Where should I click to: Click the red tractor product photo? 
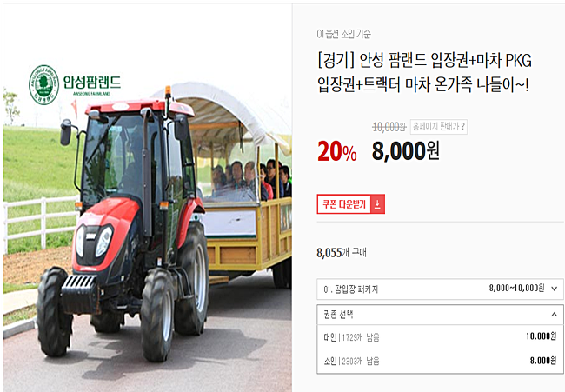pos(148,197)
